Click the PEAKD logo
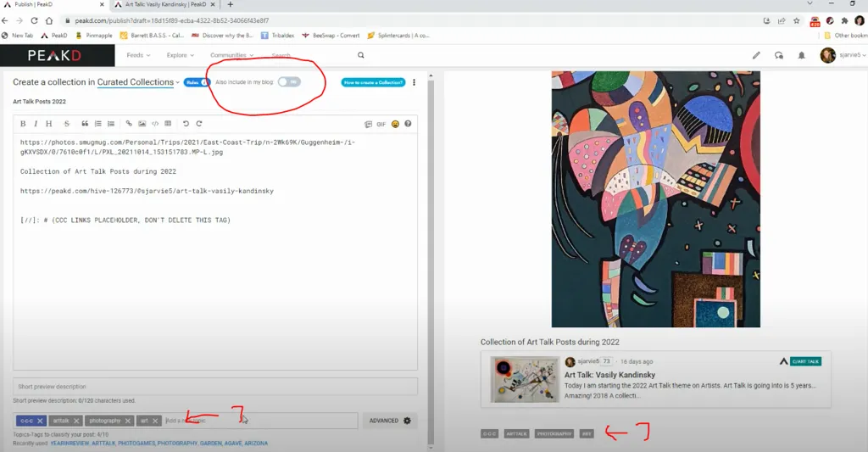 click(54, 55)
